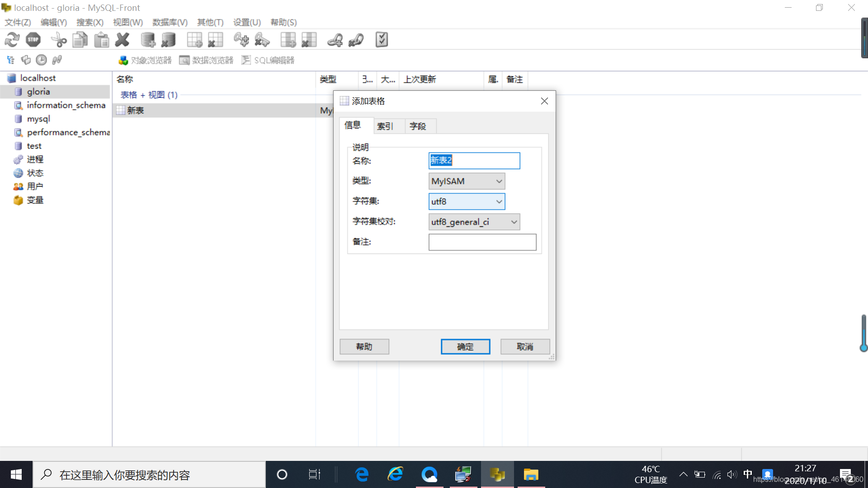868x488 pixels.
Task: Open the 编辑(Y) menu
Action: [54, 22]
